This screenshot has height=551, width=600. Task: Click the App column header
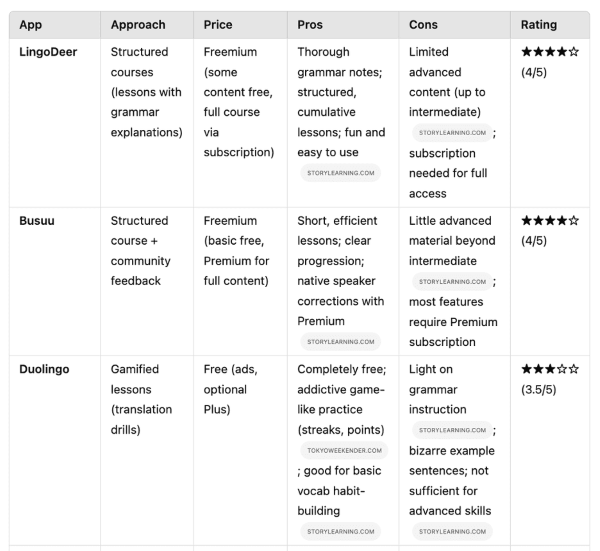[x=29, y=25]
